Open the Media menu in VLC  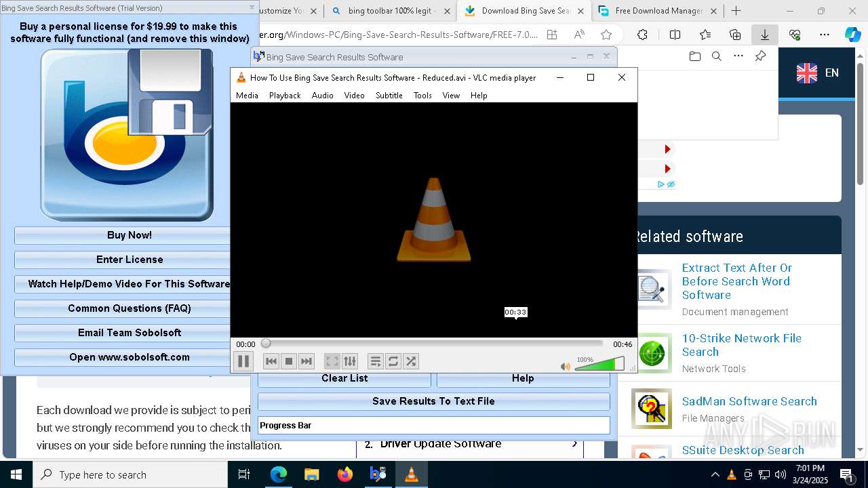[247, 96]
